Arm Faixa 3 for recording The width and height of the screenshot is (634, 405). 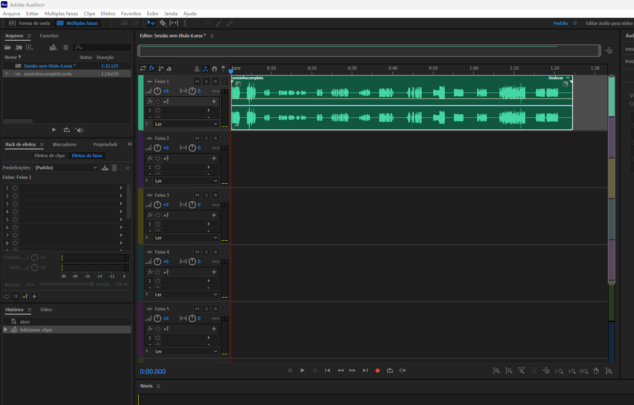[215, 195]
